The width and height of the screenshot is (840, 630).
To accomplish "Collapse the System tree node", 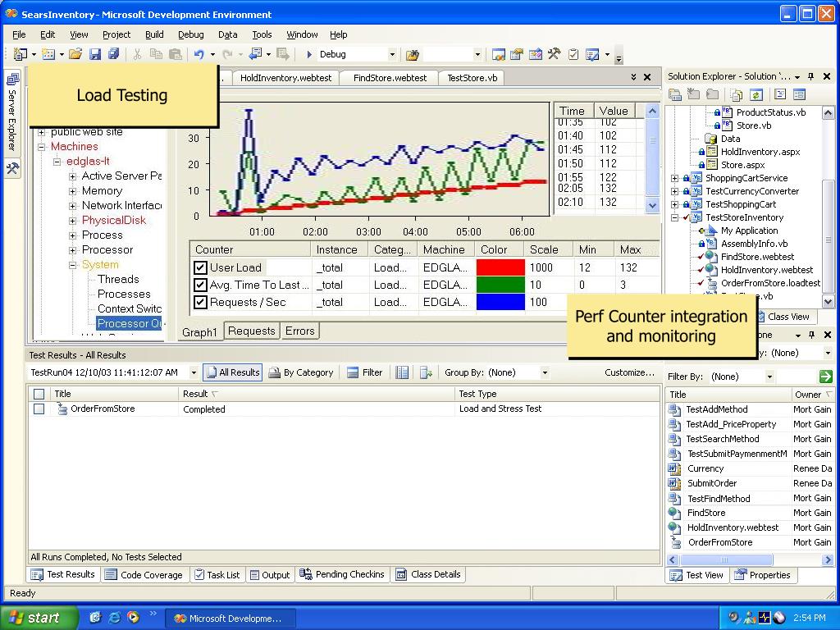I will pyautogui.click(x=72, y=265).
